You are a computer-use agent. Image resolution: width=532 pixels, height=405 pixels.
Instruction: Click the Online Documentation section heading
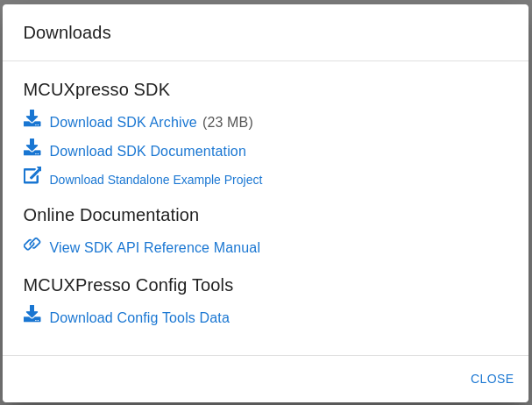point(111,215)
